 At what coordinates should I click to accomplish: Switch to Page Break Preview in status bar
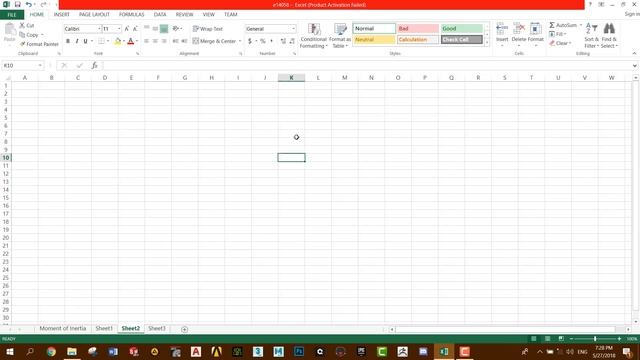click(x=561, y=339)
